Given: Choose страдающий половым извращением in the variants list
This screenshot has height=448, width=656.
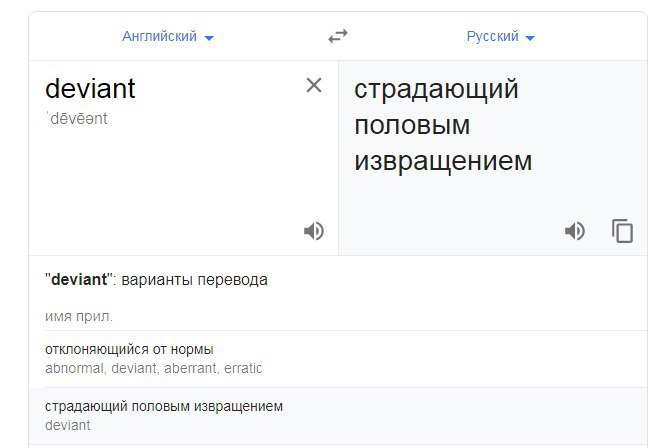Looking at the screenshot, I should (164, 406).
